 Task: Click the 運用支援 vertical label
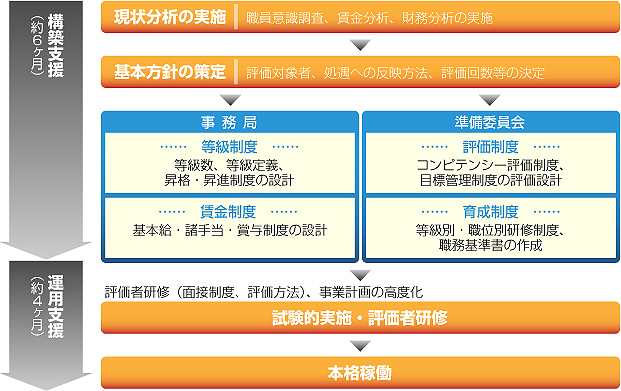click(55, 307)
